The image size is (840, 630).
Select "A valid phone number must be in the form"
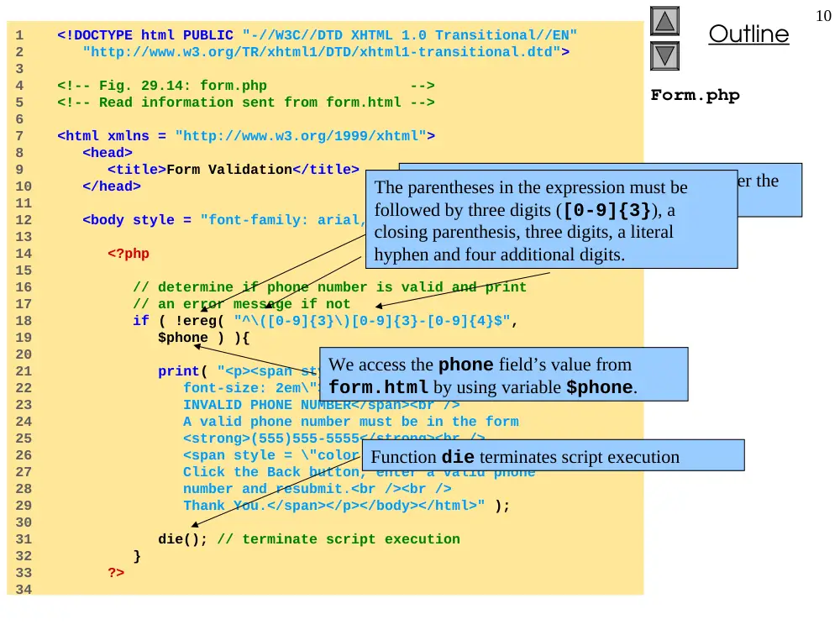coord(351,422)
